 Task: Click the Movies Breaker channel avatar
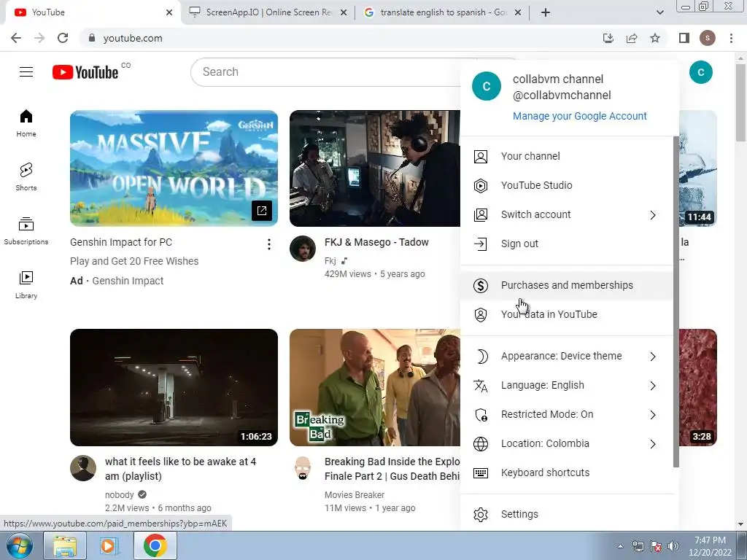pyautogui.click(x=303, y=468)
